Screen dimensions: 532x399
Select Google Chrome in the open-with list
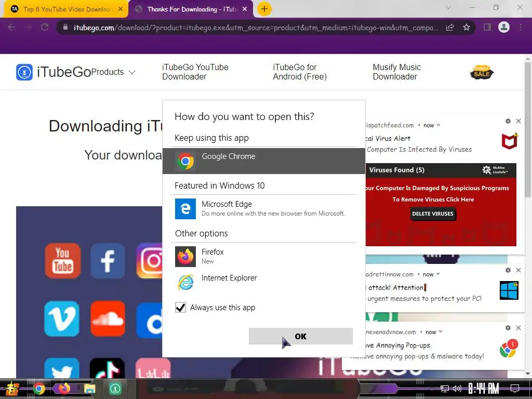coord(263,161)
